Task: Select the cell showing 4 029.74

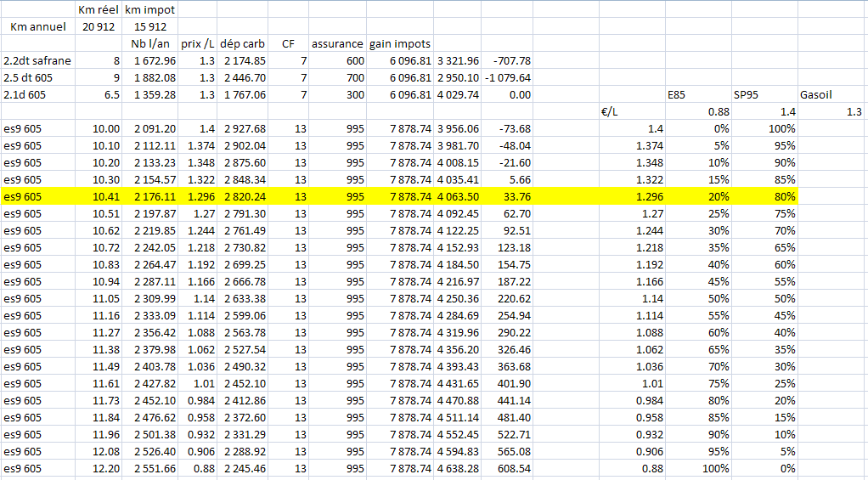Action: [x=457, y=94]
